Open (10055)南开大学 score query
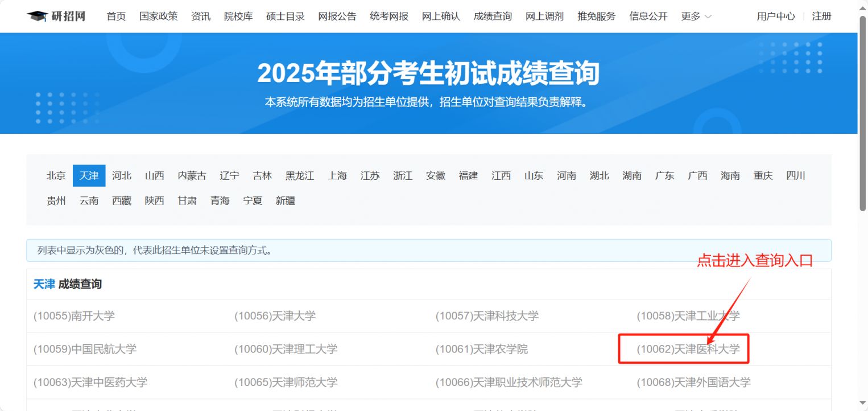868x411 pixels. click(74, 316)
